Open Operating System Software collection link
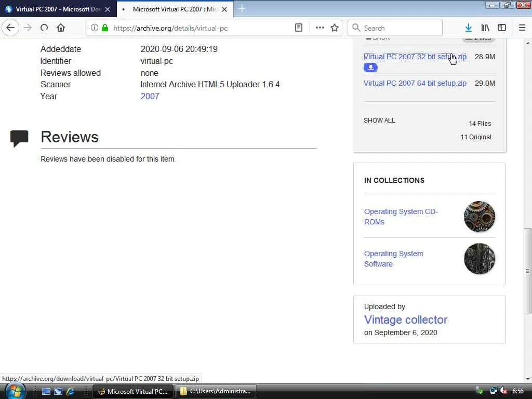Viewport: 532px width, 399px height. click(394, 259)
